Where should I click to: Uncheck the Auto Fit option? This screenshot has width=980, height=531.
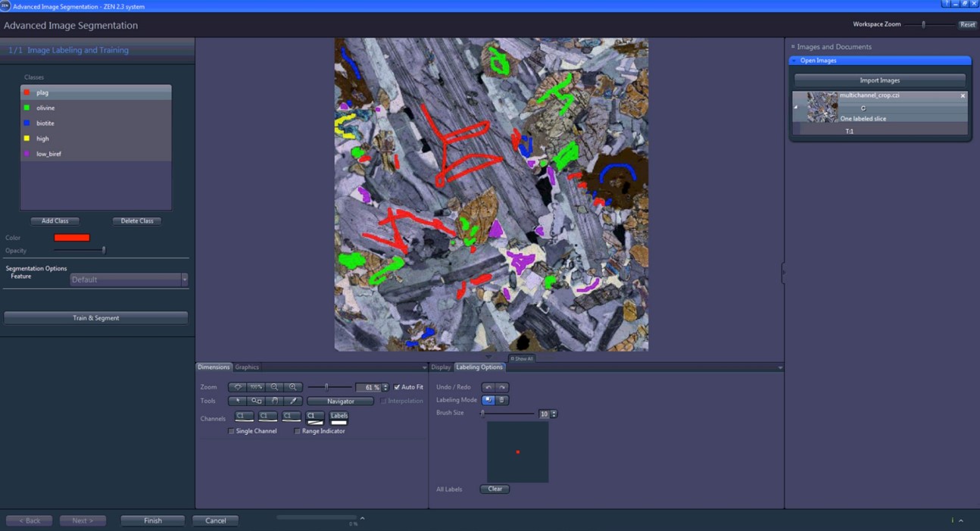pyautogui.click(x=397, y=387)
